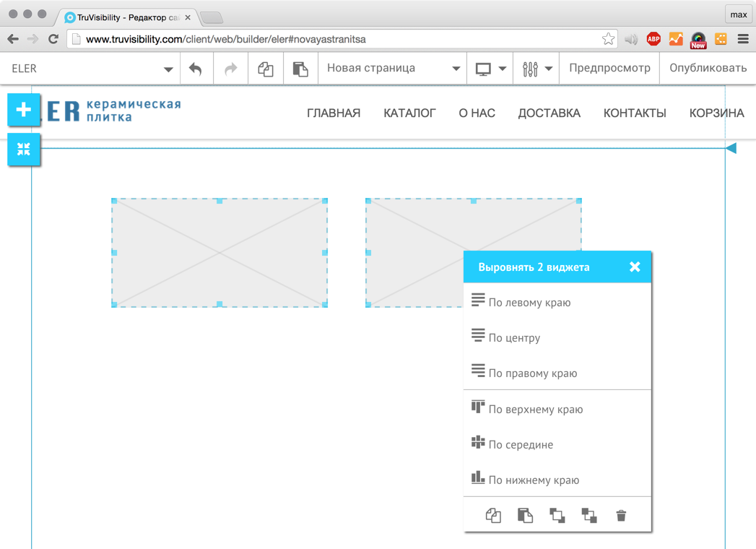Click О НАС in site navigation
Viewport: 756px width, 549px height.
(x=477, y=113)
